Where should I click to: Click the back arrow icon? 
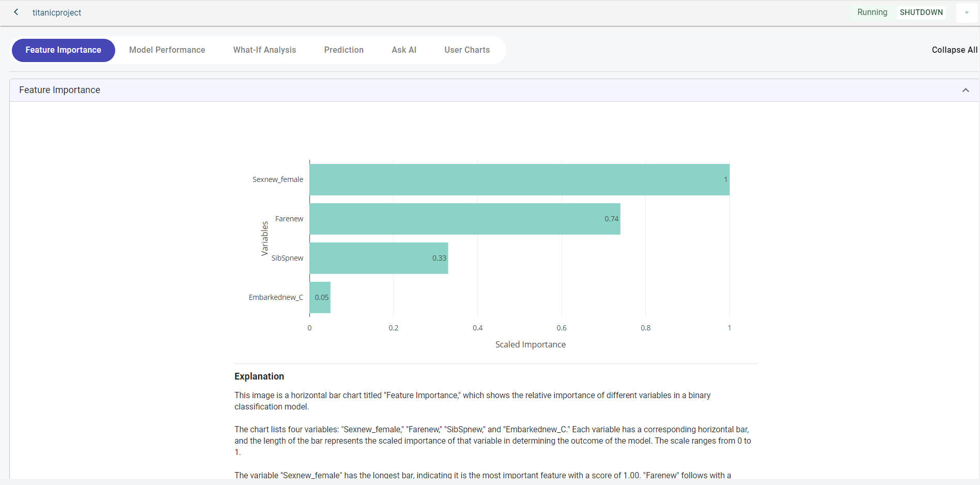16,12
